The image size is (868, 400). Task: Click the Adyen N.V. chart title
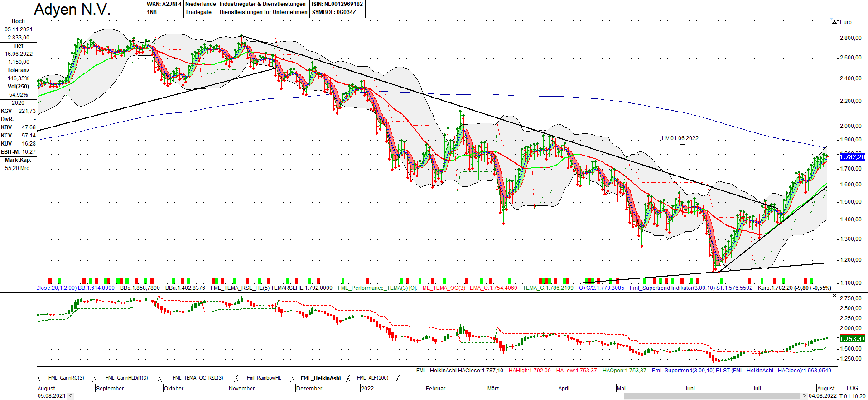coord(72,9)
